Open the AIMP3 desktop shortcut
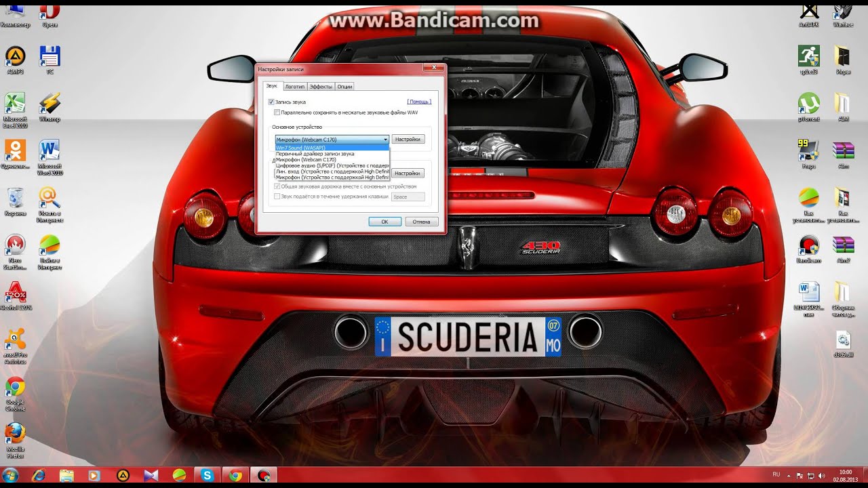The image size is (868, 488). point(15,60)
